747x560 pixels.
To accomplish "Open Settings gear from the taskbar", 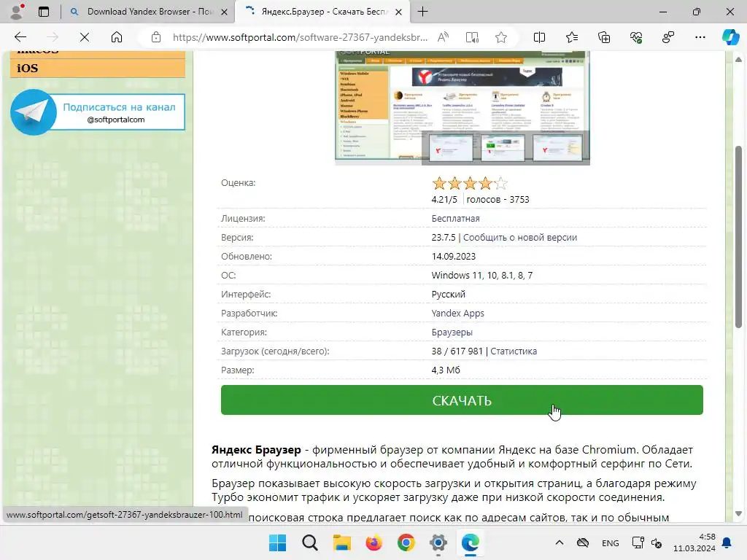I will (438, 542).
